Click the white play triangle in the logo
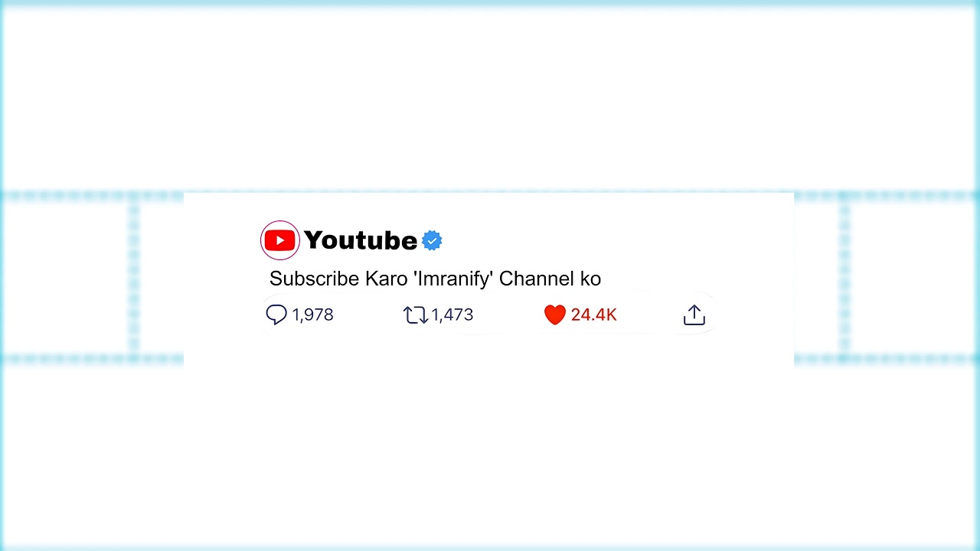Image resolution: width=980 pixels, height=551 pixels. point(281,241)
